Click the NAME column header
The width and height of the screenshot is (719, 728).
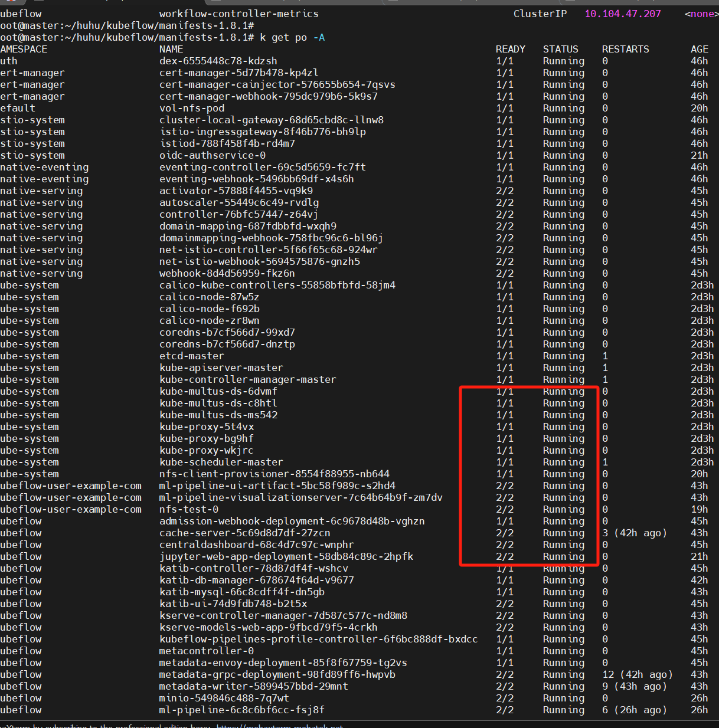(171, 50)
